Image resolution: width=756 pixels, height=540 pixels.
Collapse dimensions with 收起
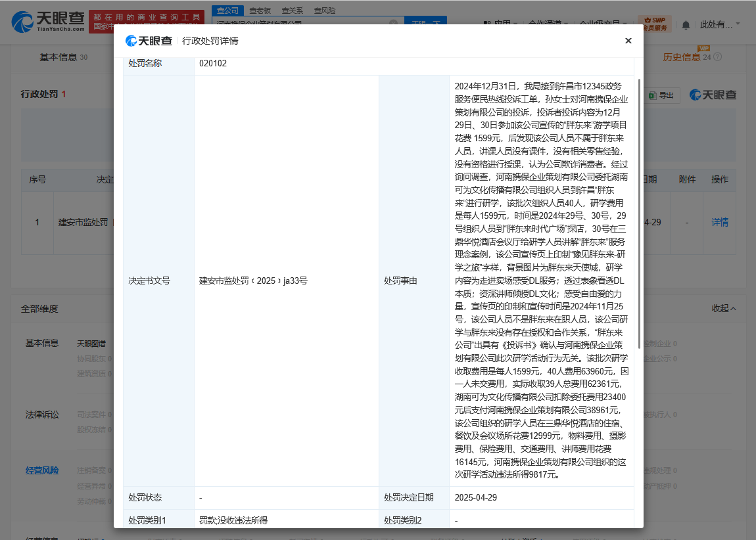tap(724, 308)
